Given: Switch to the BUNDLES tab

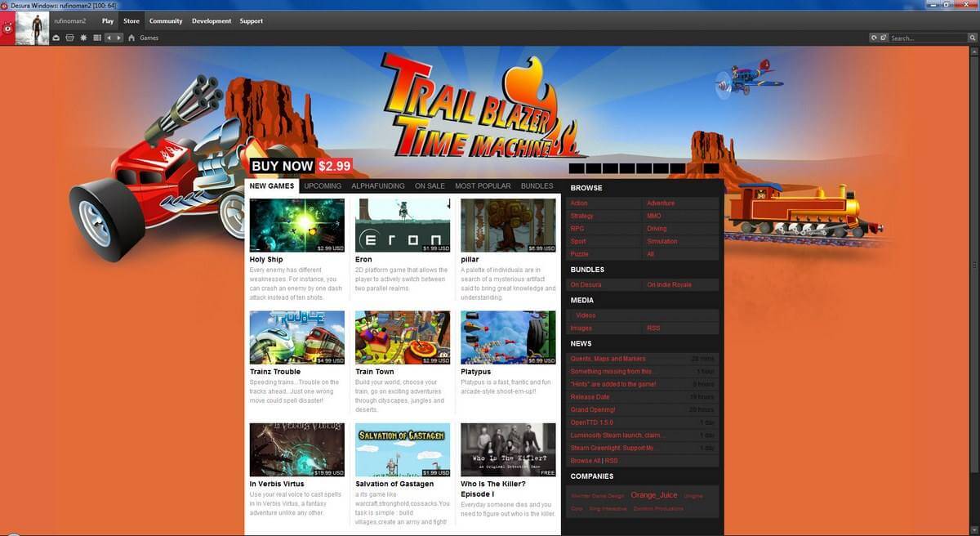Looking at the screenshot, I should point(537,186).
